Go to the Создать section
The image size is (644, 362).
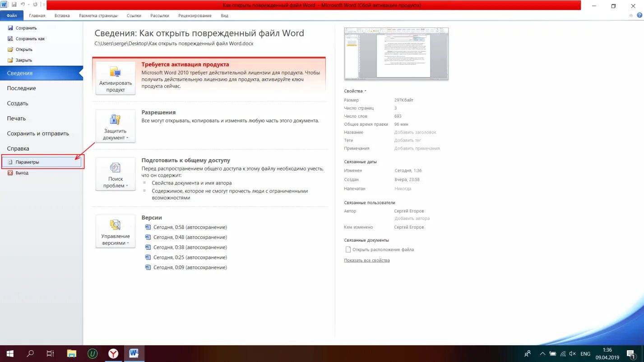click(x=18, y=103)
